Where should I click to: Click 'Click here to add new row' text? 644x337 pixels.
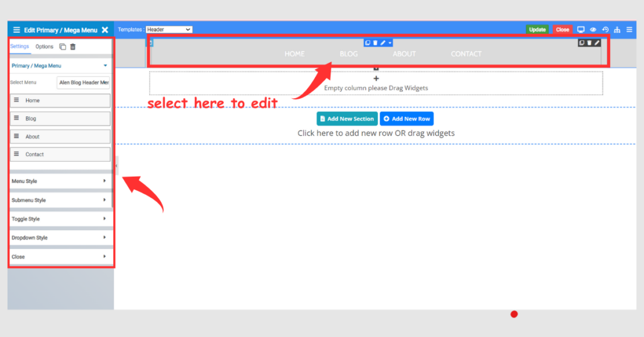[x=376, y=133]
